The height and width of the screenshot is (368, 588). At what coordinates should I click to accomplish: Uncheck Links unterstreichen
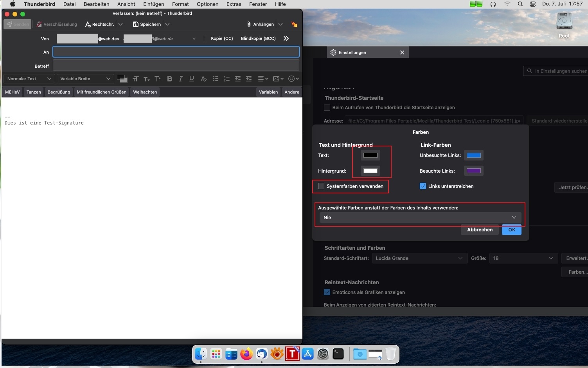coord(423,186)
